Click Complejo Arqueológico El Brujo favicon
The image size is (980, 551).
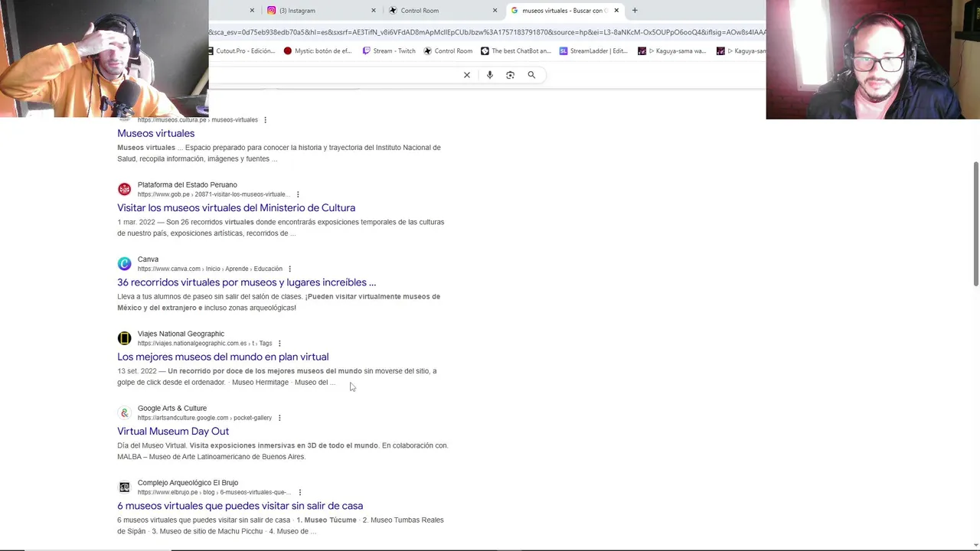(124, 487)
